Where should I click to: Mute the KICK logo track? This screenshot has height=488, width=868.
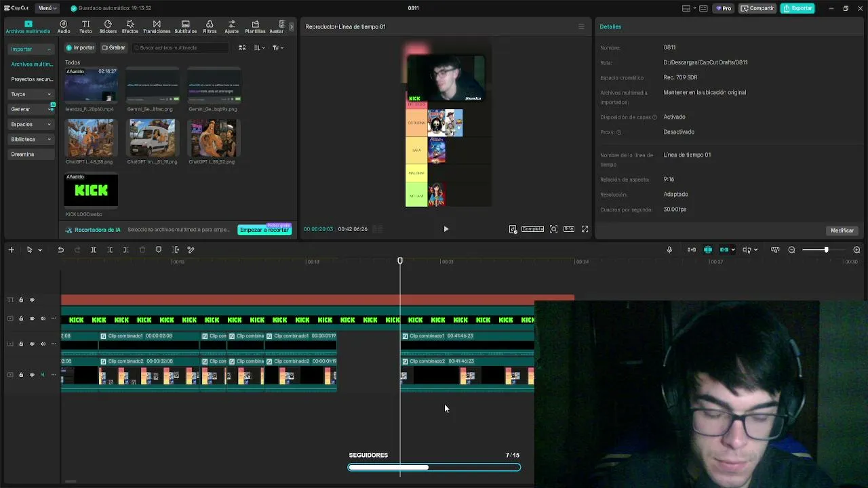click(43, 319)
